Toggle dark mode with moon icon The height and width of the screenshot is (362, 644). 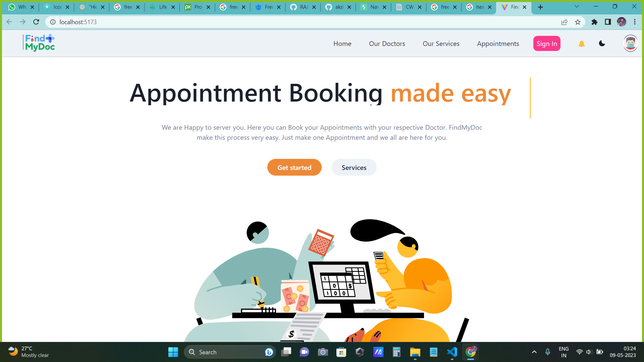click(x=602, y=44)
